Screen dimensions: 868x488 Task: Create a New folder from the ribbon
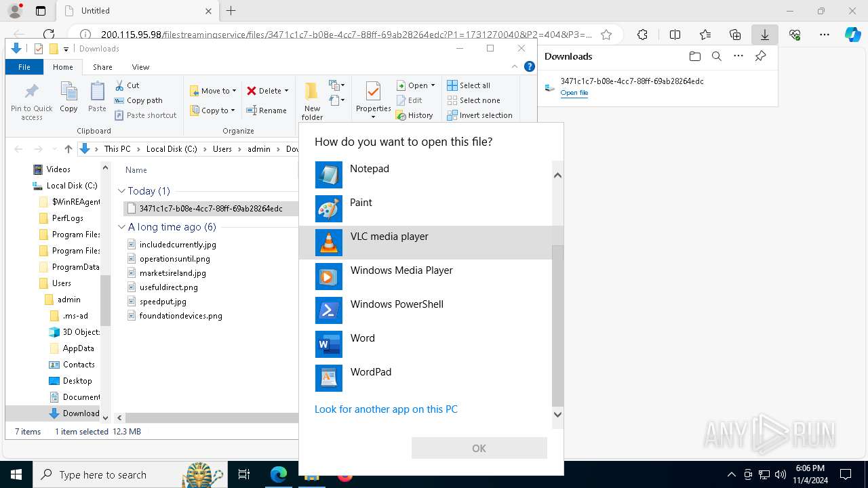tap(312, 101)
